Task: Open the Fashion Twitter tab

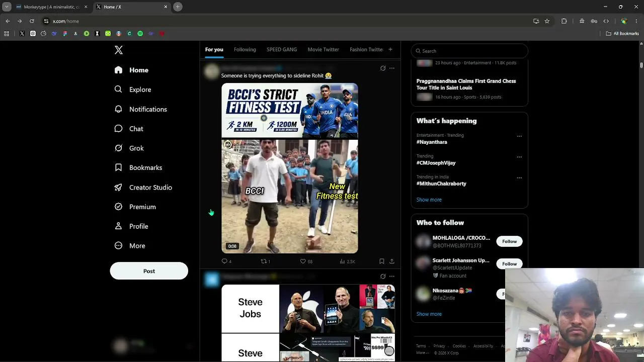Action: [366, 49]
